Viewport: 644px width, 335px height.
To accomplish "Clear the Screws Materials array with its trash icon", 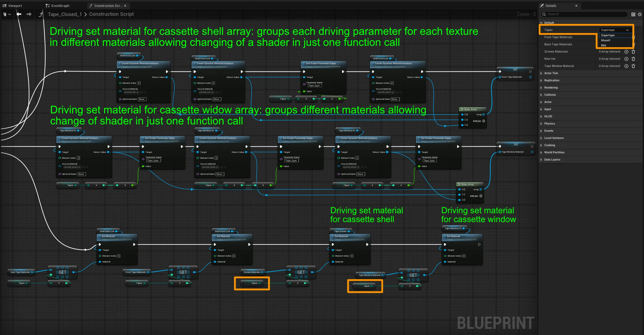I will pos(633,51).
